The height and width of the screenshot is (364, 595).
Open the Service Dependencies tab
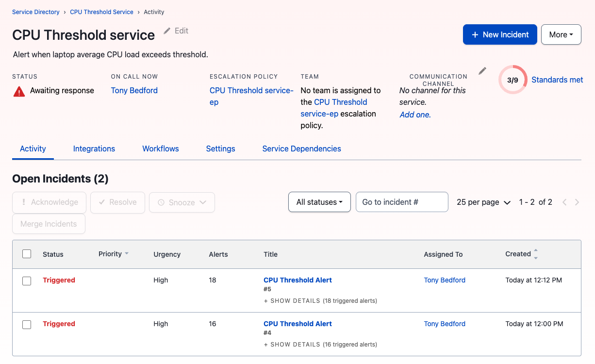pyautogui.click(x=301, y=149)
